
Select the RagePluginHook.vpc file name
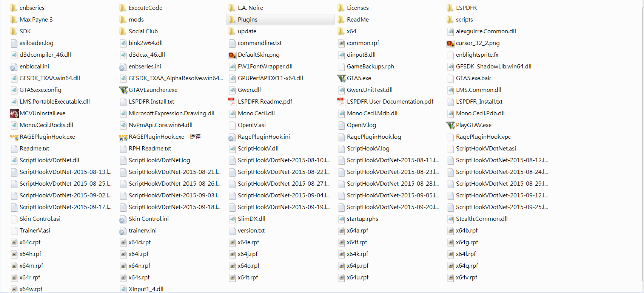point(483,137)
